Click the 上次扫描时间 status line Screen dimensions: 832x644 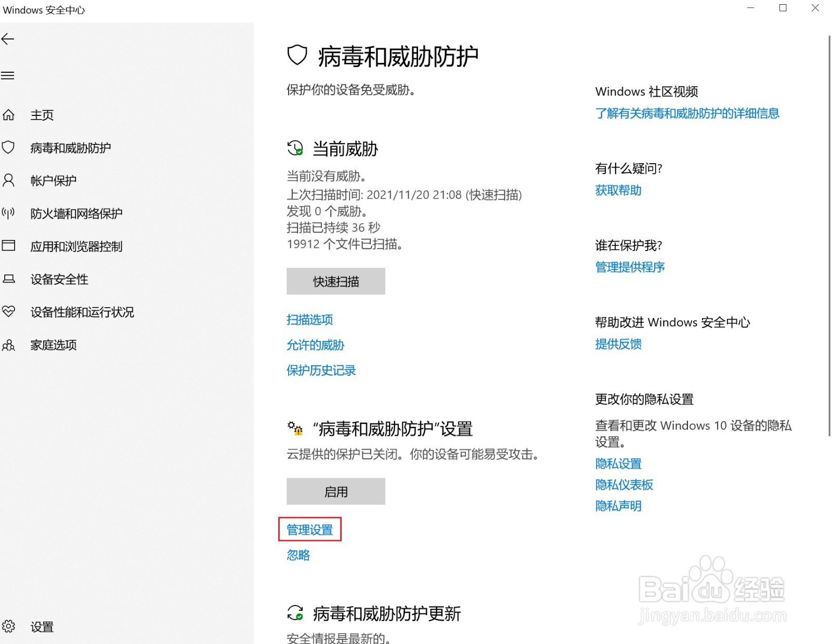404,194
